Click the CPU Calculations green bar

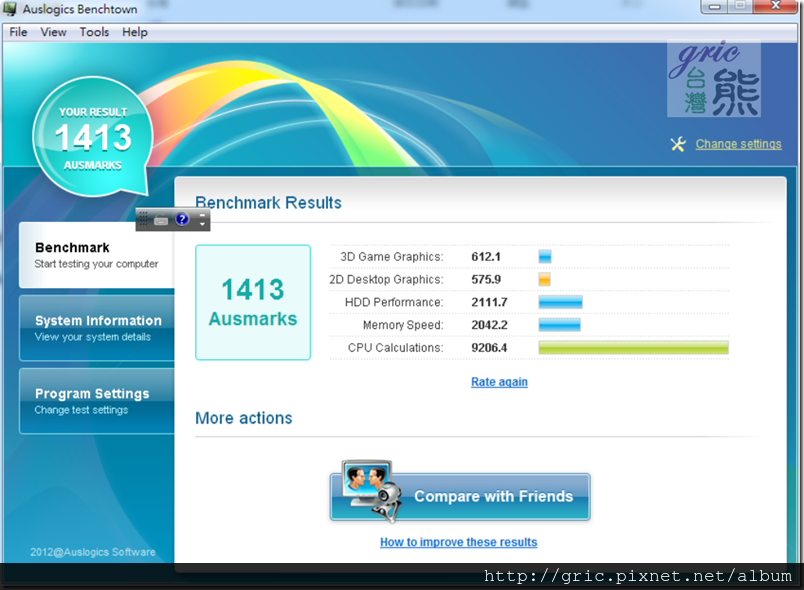[x=633, y=348]
